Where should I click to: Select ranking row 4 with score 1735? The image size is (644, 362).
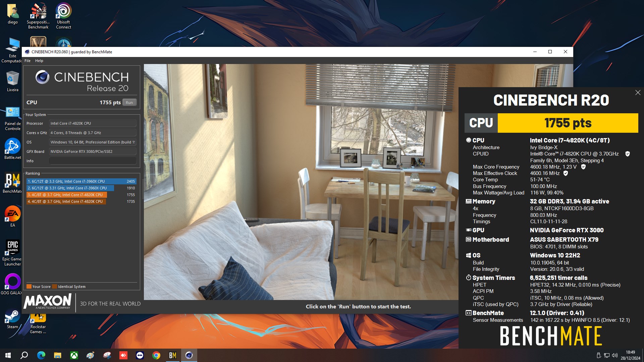point(81,201)
